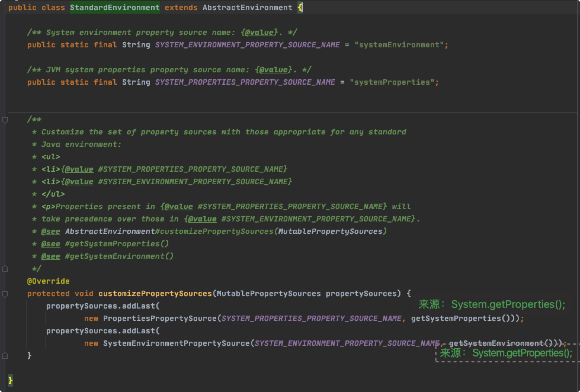This screenshot has height=392, width=580.
Task: Click the "systemProperties" string literal
Action: (x=392, y=82)
